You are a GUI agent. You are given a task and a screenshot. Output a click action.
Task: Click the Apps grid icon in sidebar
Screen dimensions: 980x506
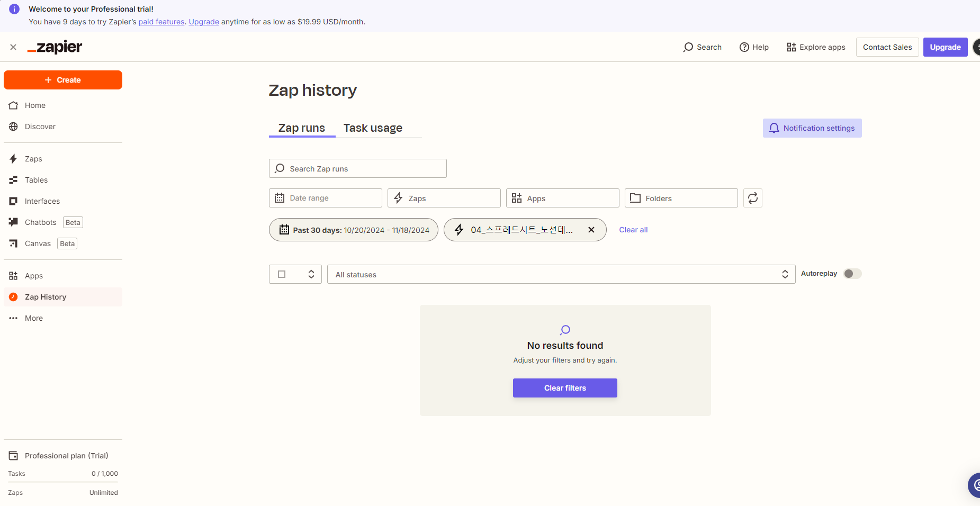point(13,276)
